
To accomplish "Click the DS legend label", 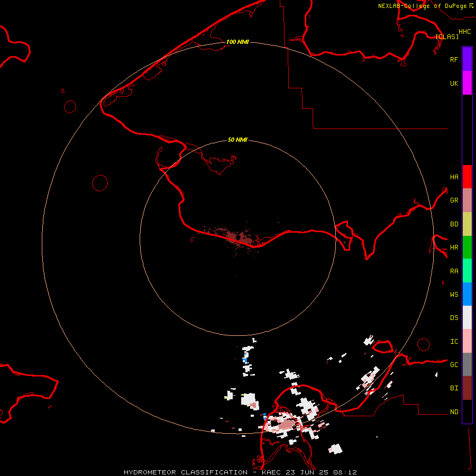I will tap(454, 318).
